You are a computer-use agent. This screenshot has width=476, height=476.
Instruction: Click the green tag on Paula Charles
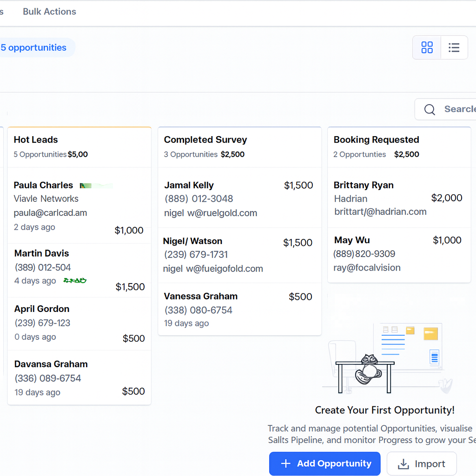coord(96,185)
